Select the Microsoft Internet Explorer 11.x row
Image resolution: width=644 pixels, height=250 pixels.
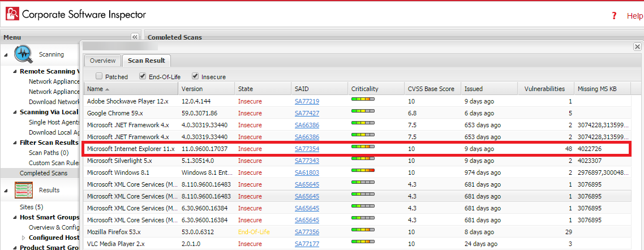357,149
